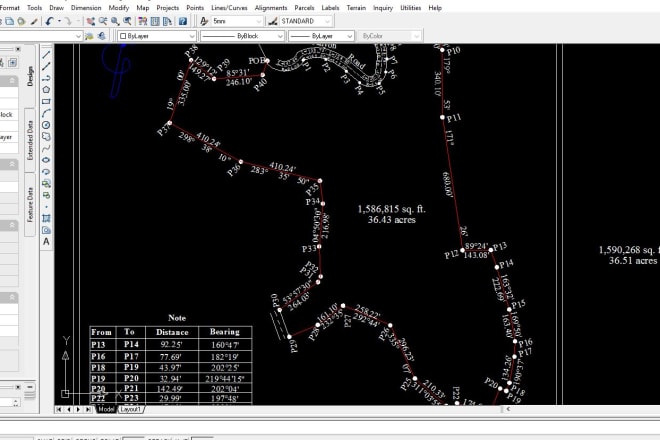Select the Design palette tab
The height and width of the screenshot is (440, 660).
pos(30,76)
